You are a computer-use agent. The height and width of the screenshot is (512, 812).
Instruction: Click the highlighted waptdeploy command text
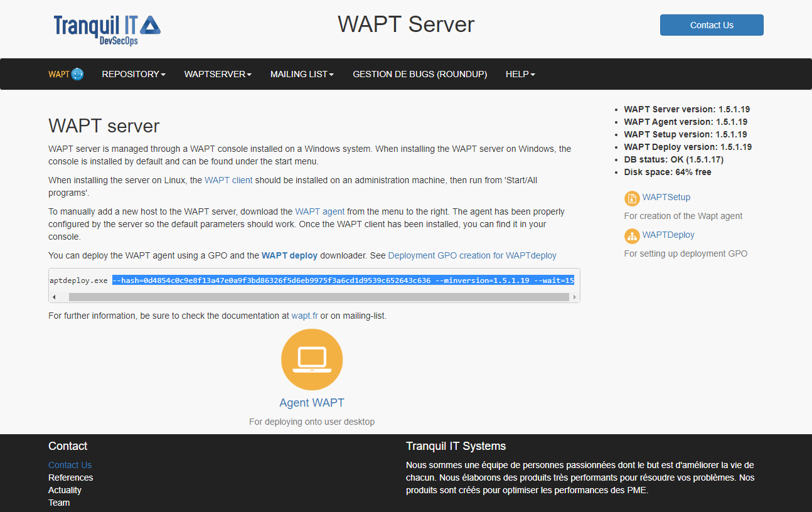tap(343, 280)
